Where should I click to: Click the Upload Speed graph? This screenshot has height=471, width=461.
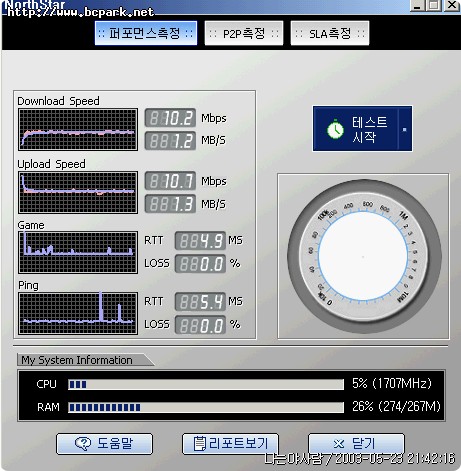[x=78, y=192]
